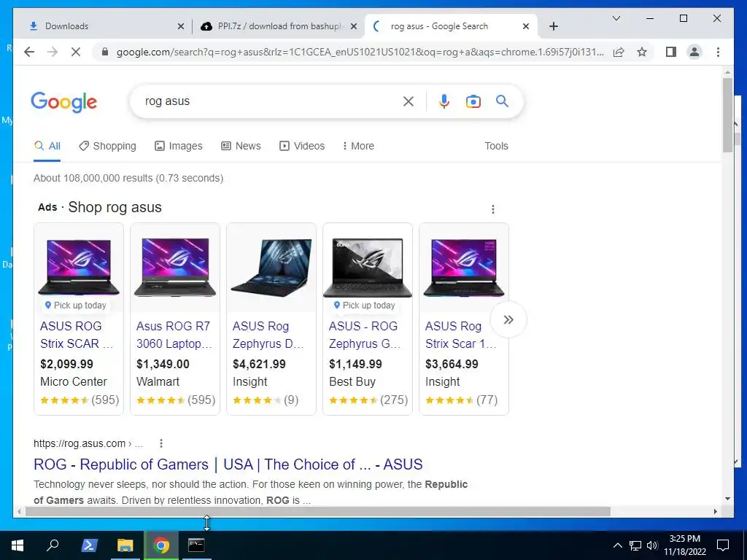
Task: Select the News search filter
Action: click(241, 146)
